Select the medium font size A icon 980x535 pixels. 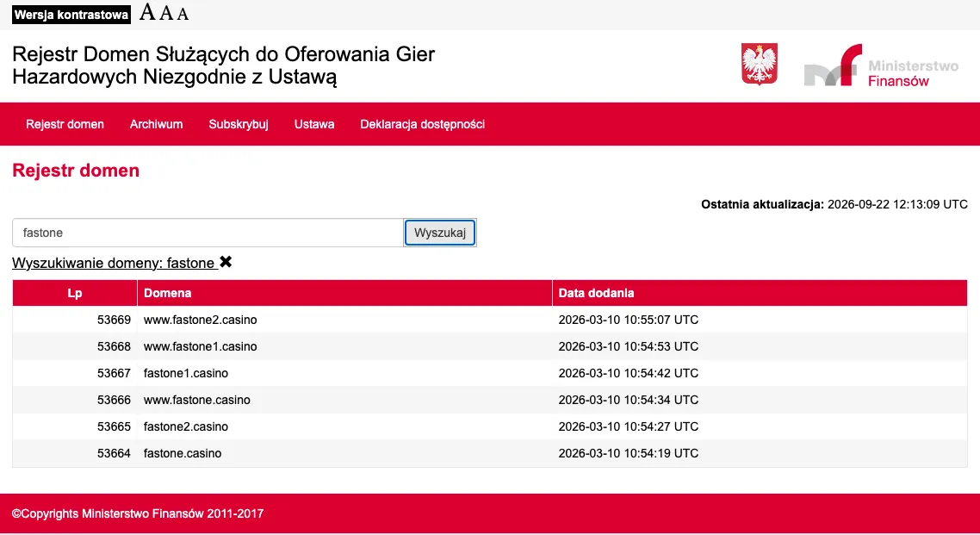click(166, 13)
